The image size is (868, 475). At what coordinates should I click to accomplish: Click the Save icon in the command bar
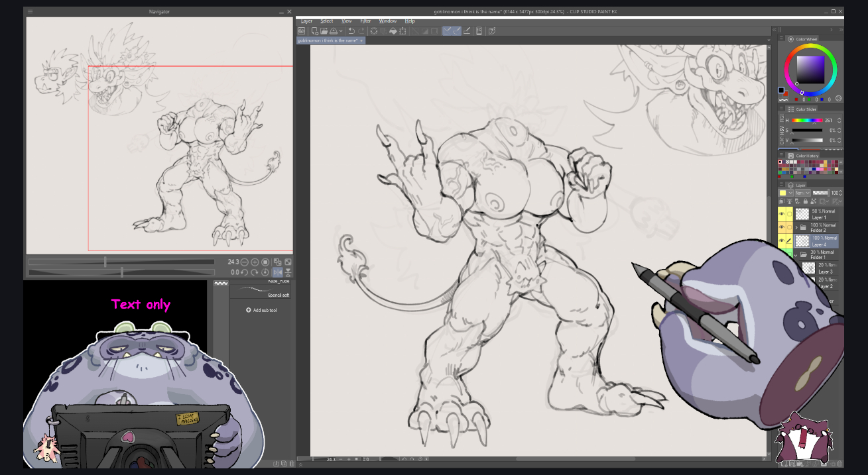click(333, 31)
